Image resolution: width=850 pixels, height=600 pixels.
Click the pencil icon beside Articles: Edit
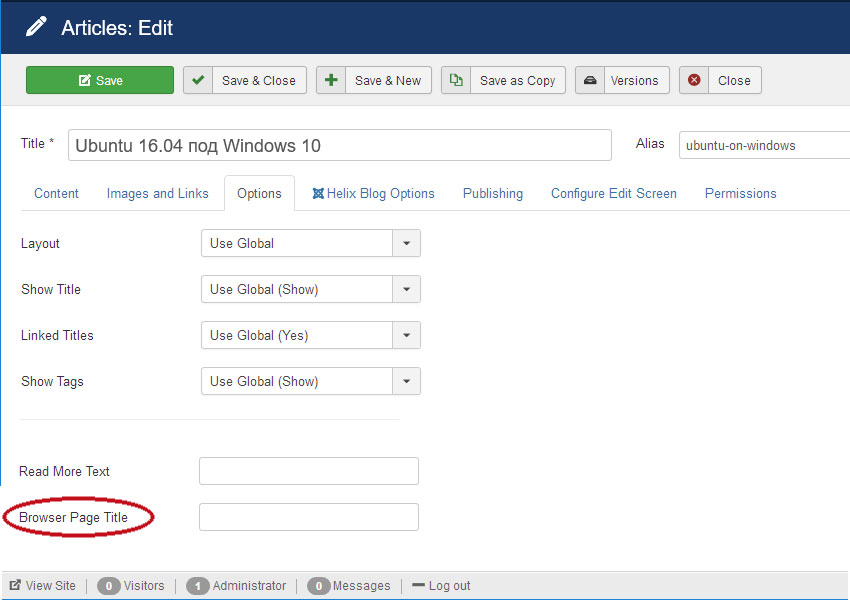[x=36, y=27]
